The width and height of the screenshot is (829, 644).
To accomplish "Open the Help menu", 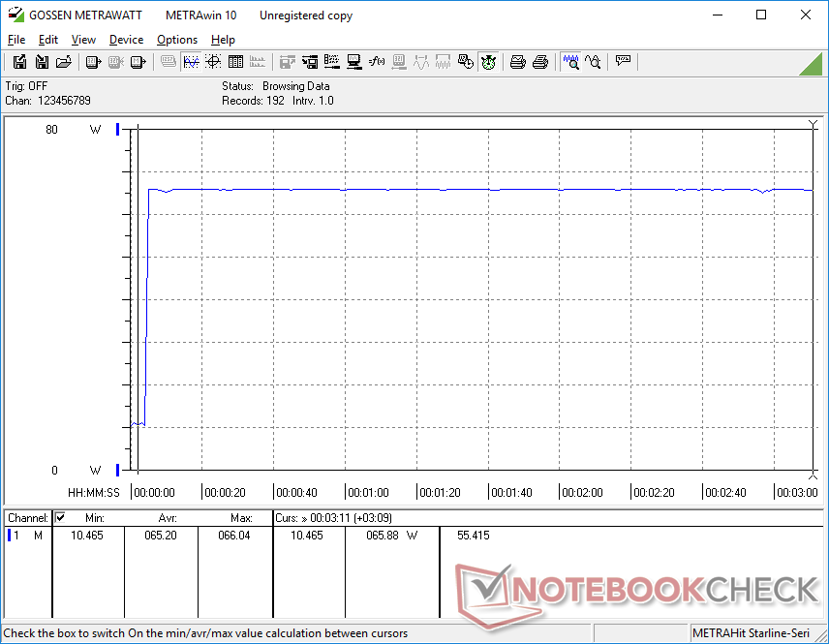I will pyautogui.click(x=223, y=40).
